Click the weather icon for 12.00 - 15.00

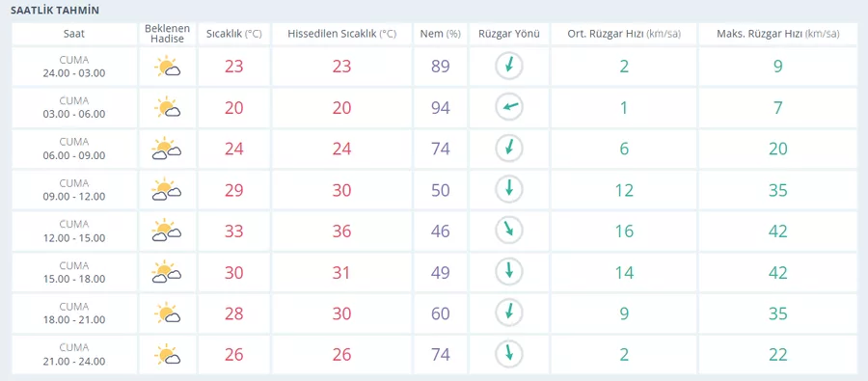tap(167, 231)
